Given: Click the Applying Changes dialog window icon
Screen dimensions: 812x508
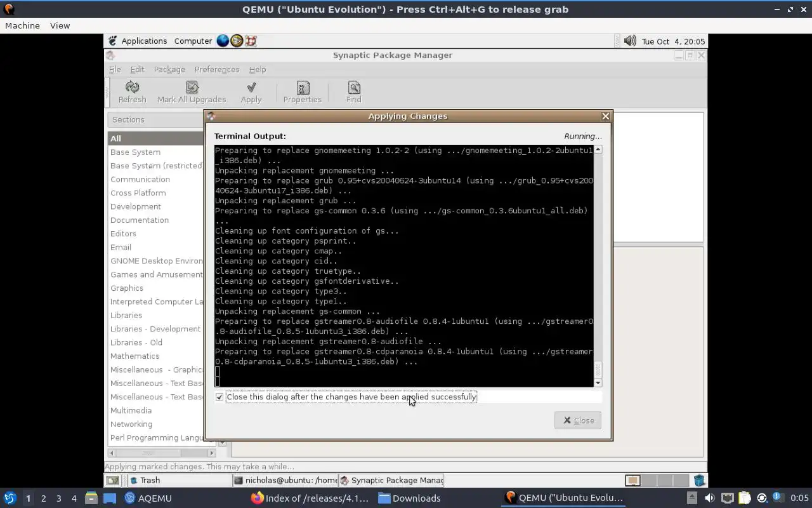Looking at the screenshot, I should [211, 116].
